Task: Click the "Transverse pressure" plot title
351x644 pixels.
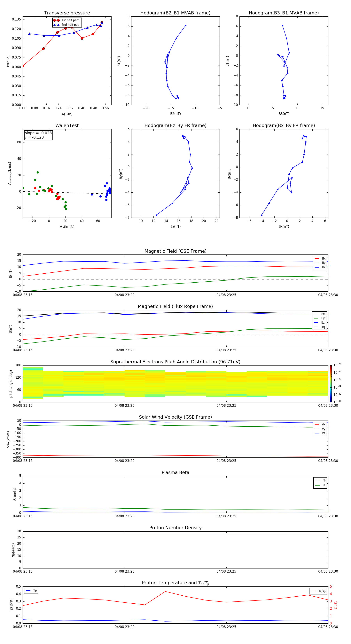Action: [67, 13]
